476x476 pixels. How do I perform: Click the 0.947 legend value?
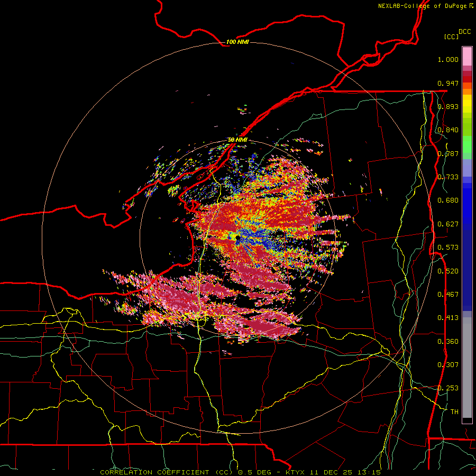[448, 83]
